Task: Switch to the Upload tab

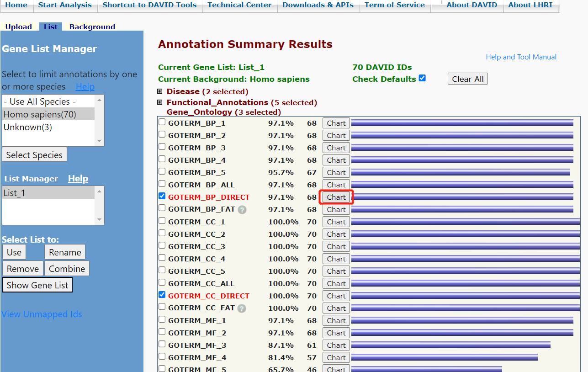Action: 19,27
